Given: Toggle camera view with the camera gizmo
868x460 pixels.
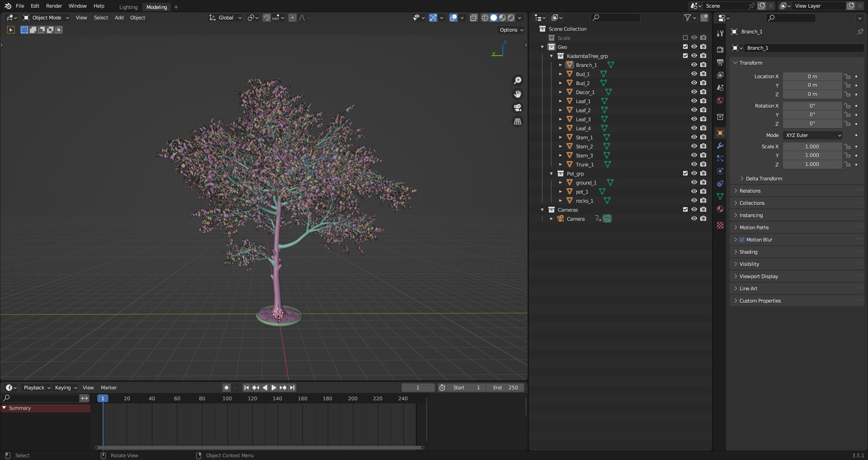Looking at the screenshot, I should click(x=518, y=108).
